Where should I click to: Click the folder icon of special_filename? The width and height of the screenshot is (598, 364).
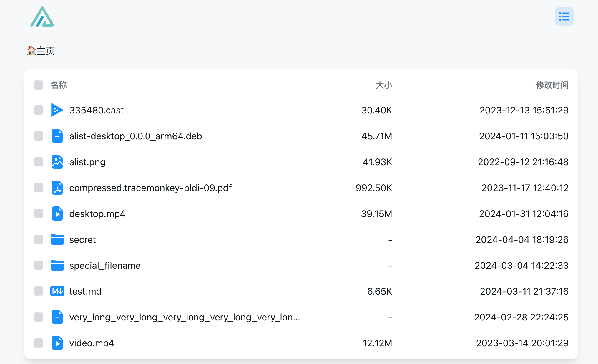click(x=57, y=265)
